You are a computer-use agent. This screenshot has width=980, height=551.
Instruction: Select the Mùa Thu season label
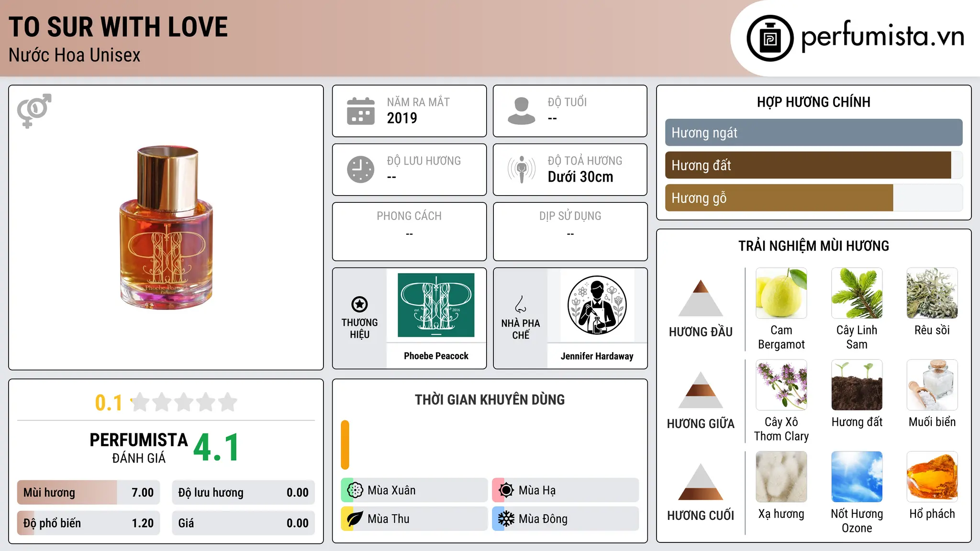pos(389,519)
